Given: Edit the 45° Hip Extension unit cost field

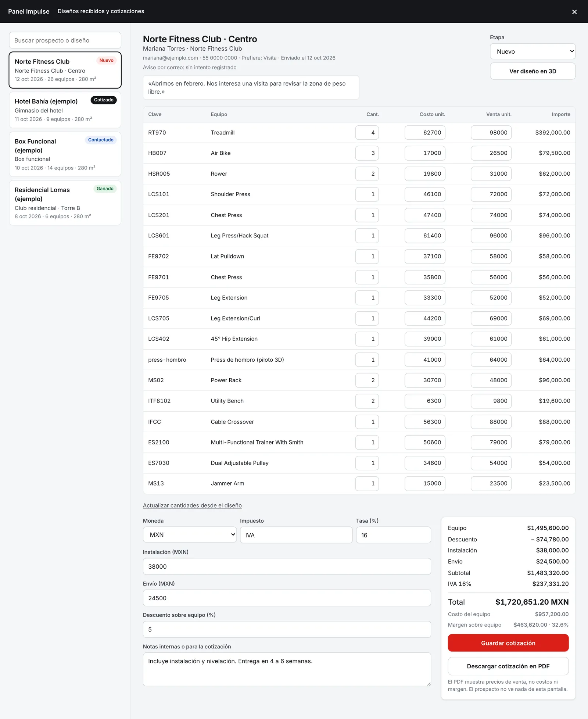Looking at the screenshot, I should (x=425, y=339).
